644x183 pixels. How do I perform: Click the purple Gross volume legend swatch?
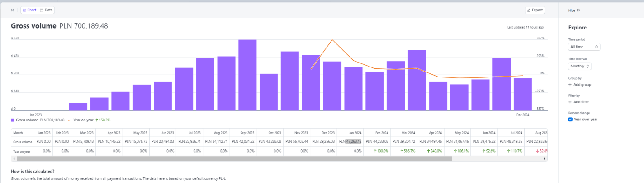(13, 120)
